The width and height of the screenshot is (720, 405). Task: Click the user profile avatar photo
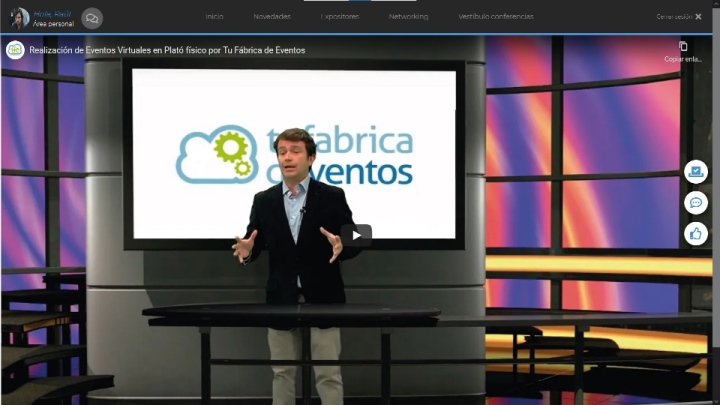tap(19, 18)
